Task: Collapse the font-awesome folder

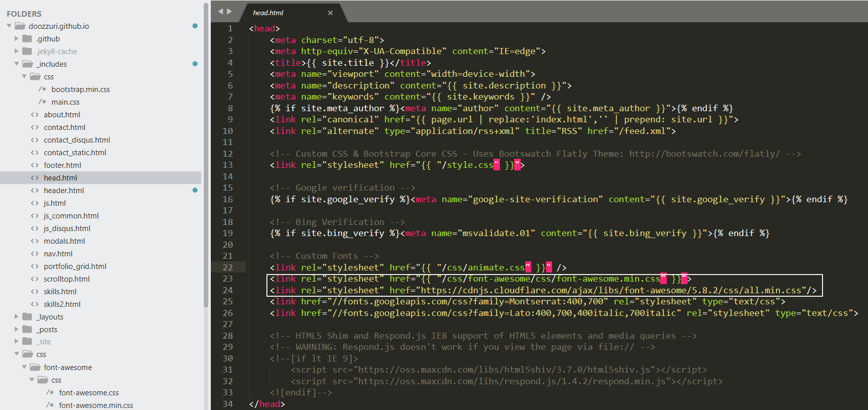Action: click(x=24, y=367)
